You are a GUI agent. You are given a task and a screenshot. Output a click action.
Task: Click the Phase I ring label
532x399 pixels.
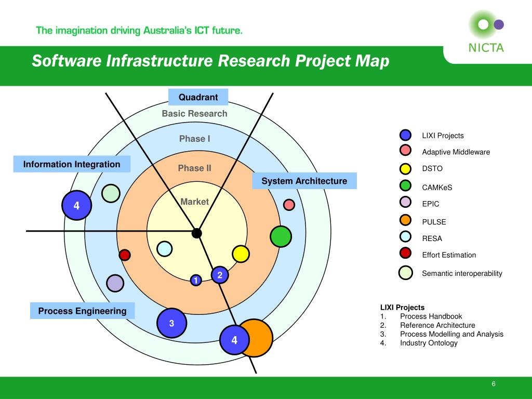[x=195, y=139]
